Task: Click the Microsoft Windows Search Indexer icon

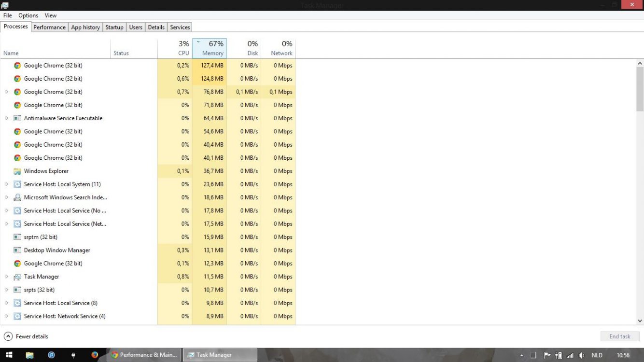Action: pyautogui.click(x=17, y=197)
